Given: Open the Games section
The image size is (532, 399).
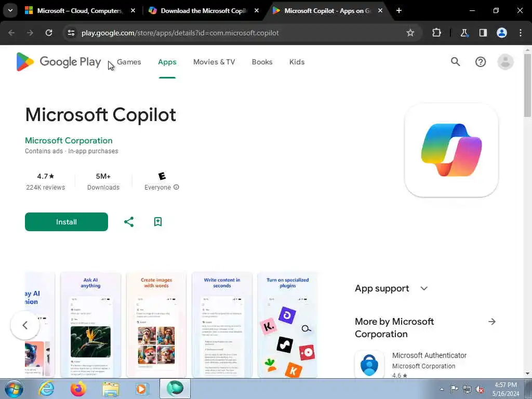Looking at the screenshot, I should [x=129, y=62].
